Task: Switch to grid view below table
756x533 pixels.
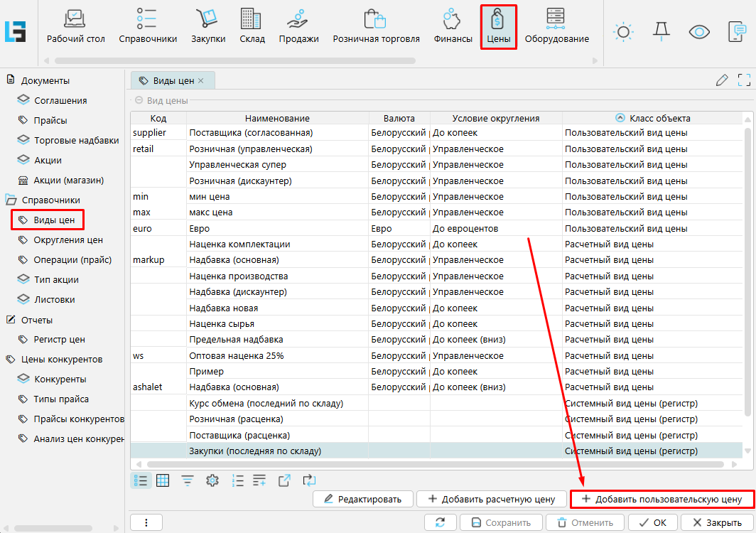Action: (x=163, y=480)
